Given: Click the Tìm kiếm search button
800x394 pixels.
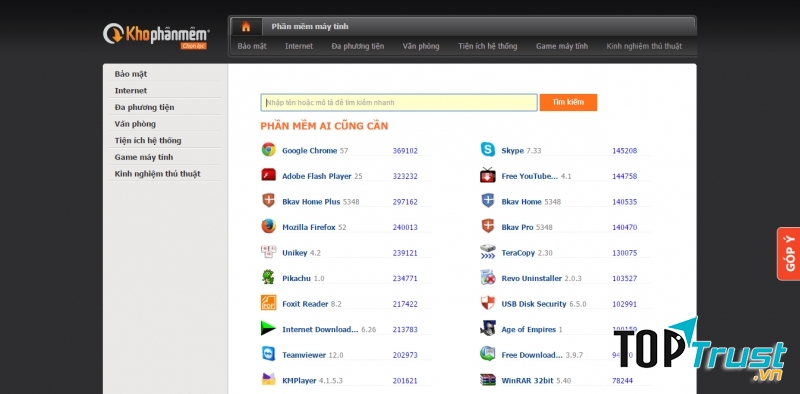Looking at the screenshot, I should coord(568,102).
